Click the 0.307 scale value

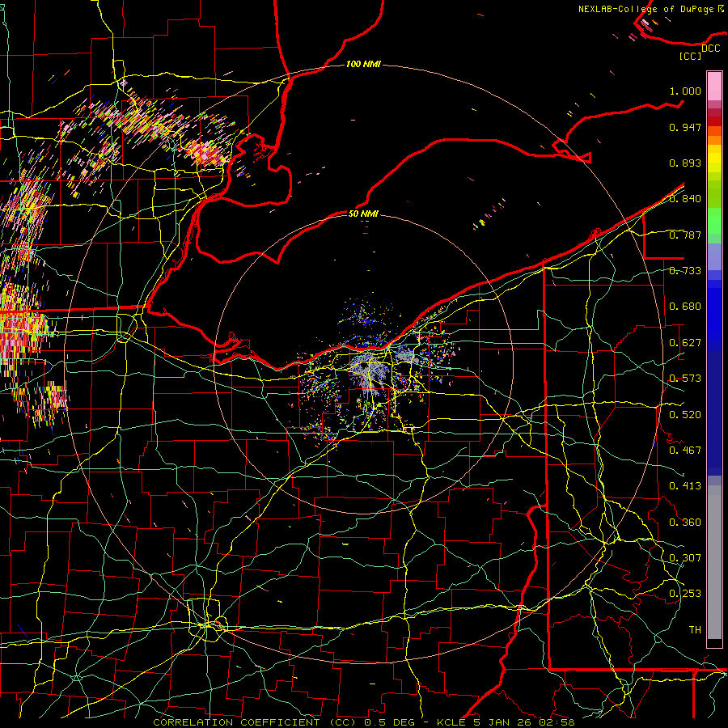tap(685, 558)
